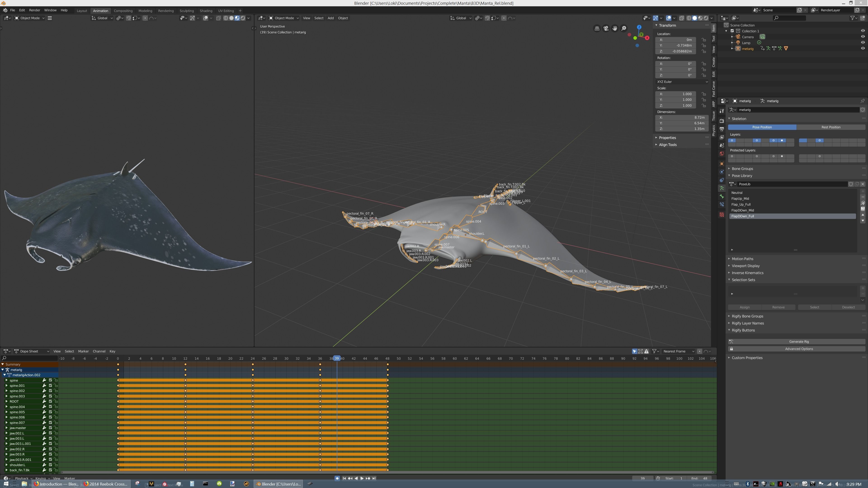Play the animation forward
The height and width of the screenshot is (488, 868).
[362, 479]
